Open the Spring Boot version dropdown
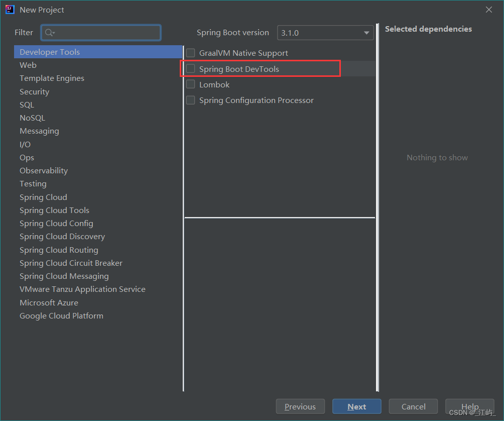 tap(325, 33)
